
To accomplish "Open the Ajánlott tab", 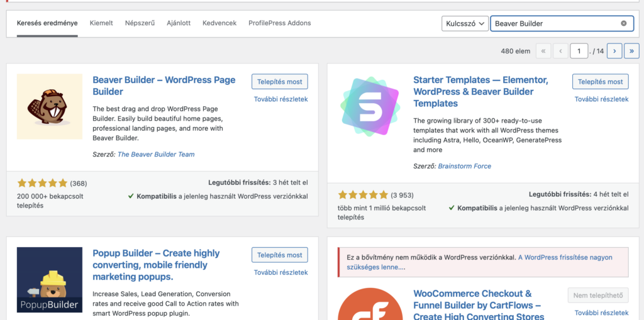I will click(179, 23).
